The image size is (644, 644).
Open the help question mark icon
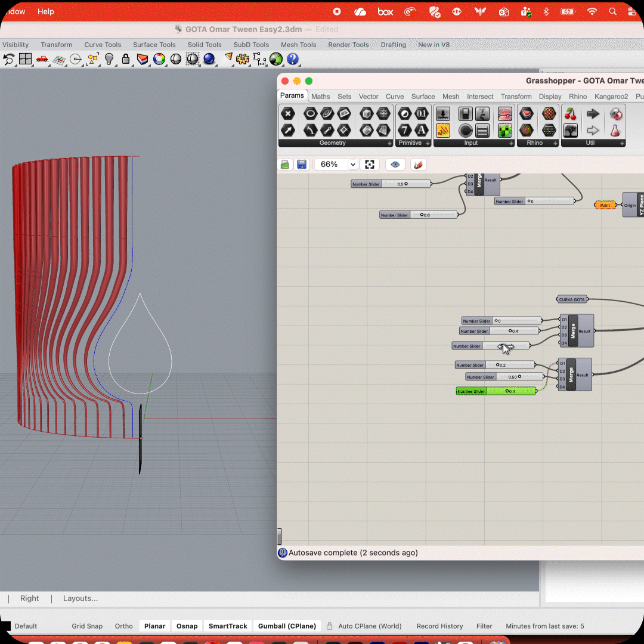[x=293, y=59]
